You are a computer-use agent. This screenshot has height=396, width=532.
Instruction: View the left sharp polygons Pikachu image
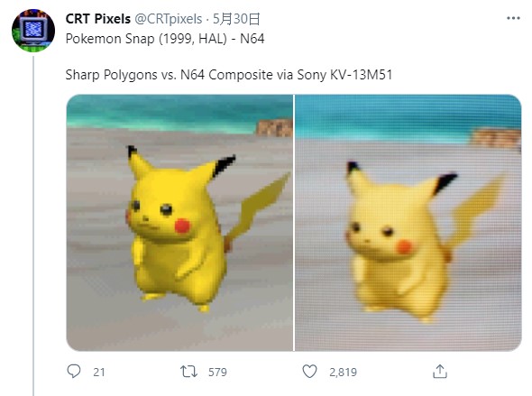click(179, 223)
